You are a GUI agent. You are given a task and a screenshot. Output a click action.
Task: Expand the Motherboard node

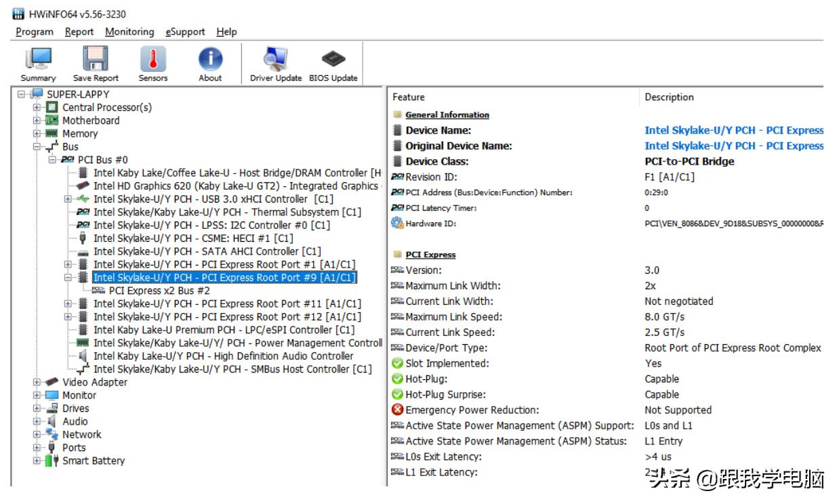[x=37, y=121]
